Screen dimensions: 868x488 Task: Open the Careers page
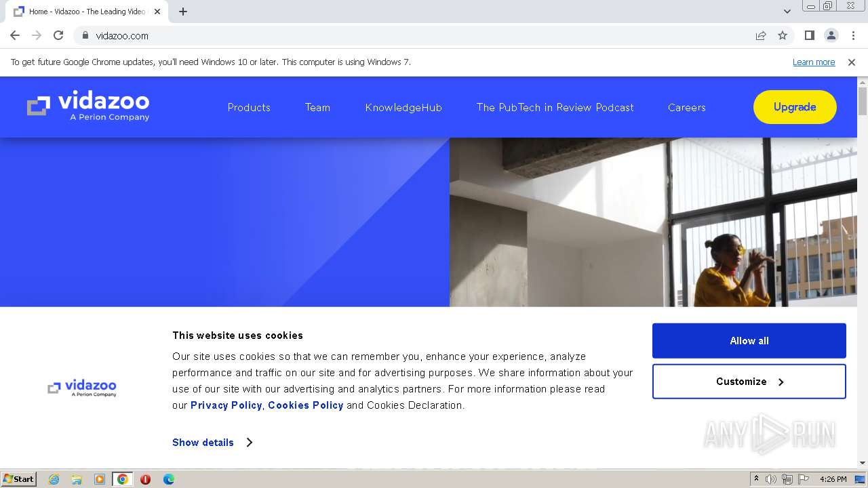(x=686, y=107)
